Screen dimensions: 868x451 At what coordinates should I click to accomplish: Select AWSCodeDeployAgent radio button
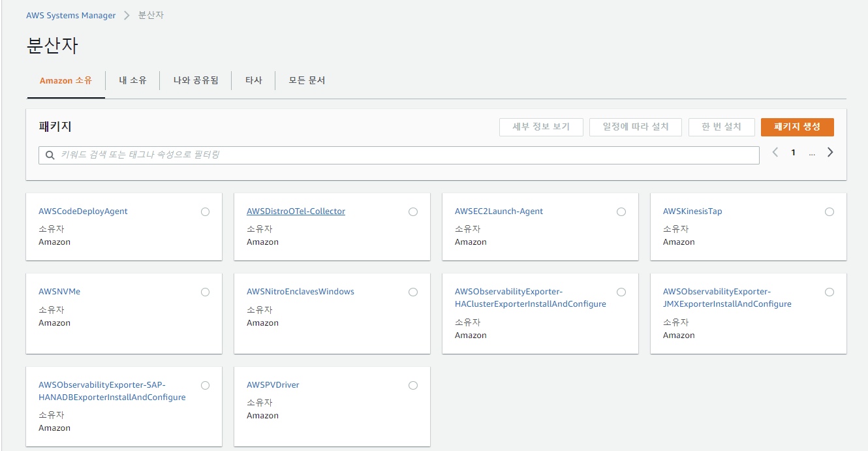click(205, 211)
